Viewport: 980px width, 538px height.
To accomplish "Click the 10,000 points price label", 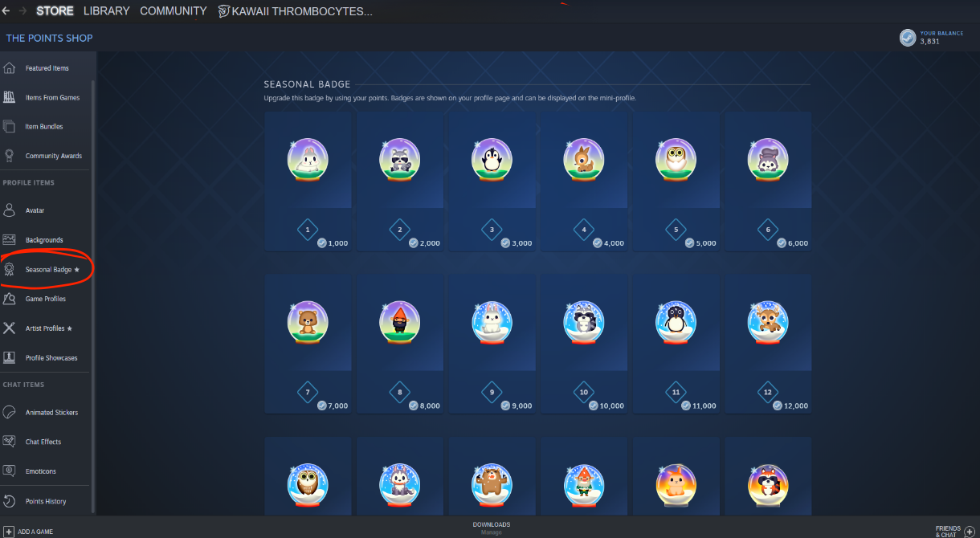I will pyautogui.click(x=612, y=406).
